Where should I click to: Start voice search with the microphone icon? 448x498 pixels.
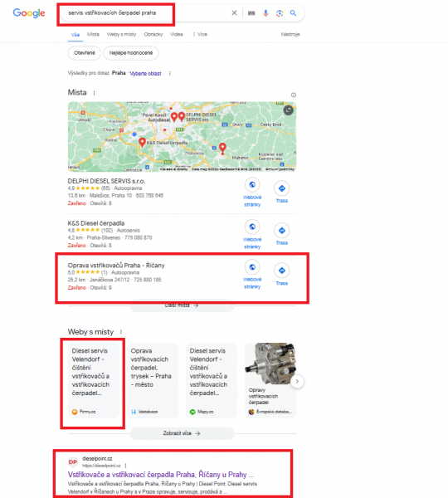point(265,13)
